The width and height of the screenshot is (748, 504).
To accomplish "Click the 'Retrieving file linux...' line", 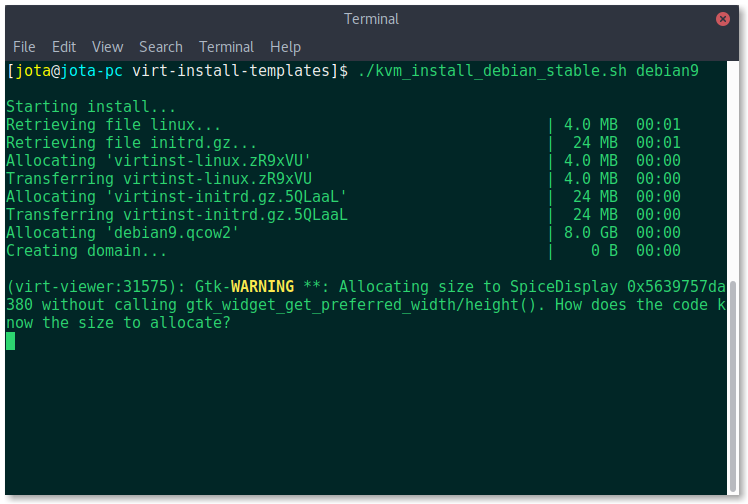I will [x=113, y=125].
